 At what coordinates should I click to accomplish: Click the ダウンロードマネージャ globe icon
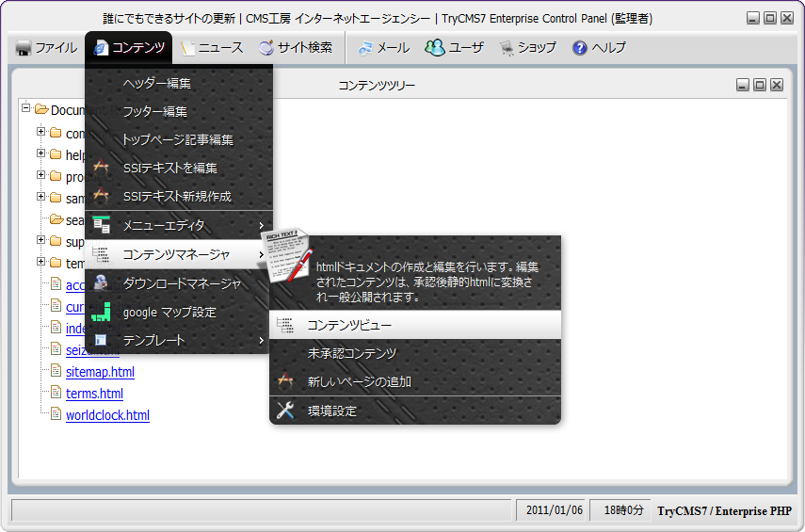point(103,282)
